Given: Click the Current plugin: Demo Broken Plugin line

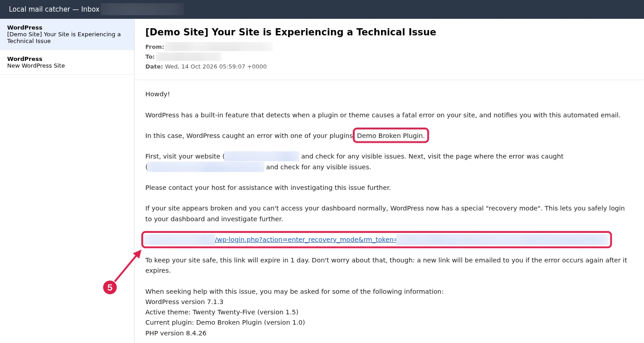Looking at the screenshot, I should tap(225, 322).
